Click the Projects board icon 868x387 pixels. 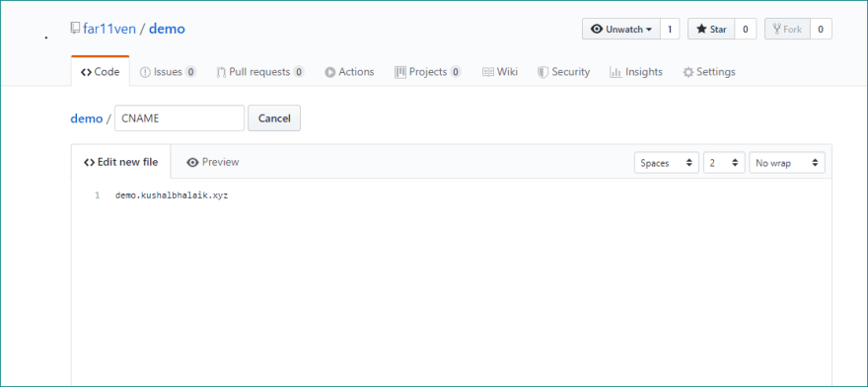click(400, 72)
